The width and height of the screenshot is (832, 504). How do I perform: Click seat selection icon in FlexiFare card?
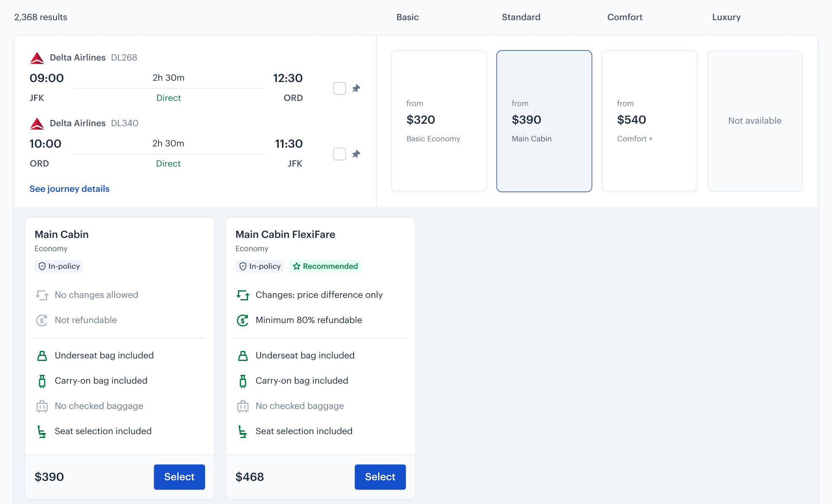tap(243, 432)
